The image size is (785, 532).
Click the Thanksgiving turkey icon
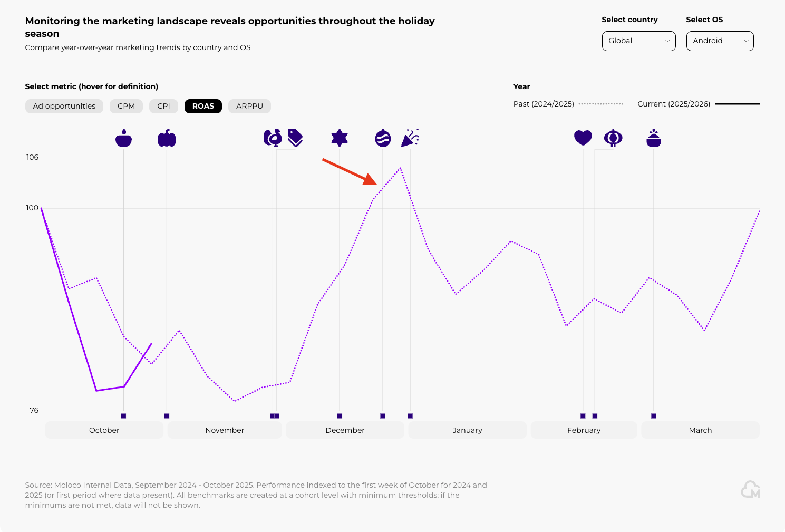coord(273,138)
